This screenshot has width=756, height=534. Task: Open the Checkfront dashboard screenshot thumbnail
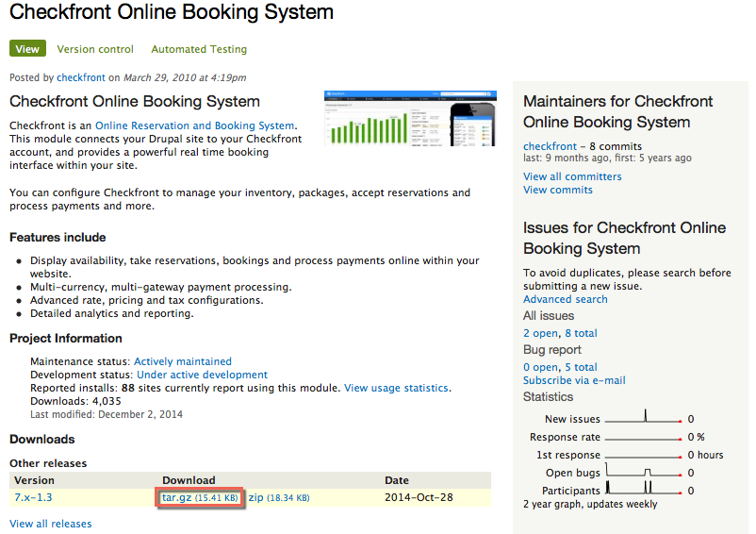(x=410, y=118)
